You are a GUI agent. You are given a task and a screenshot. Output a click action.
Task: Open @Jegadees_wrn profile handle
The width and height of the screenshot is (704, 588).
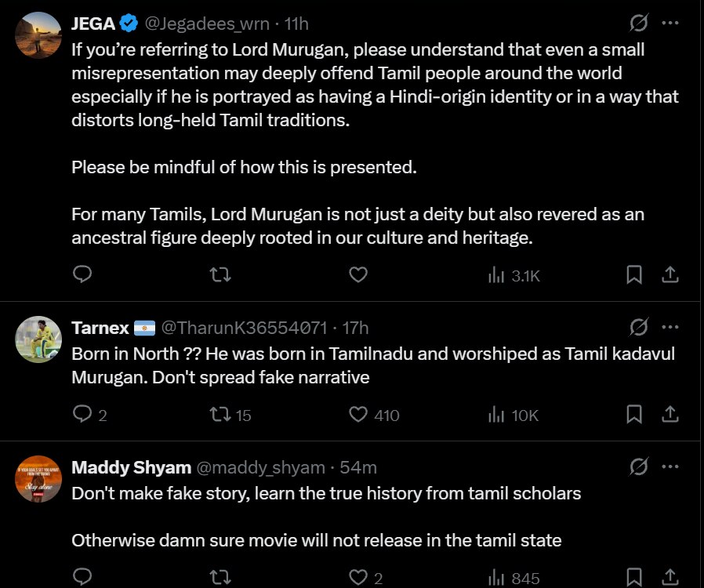pyautogui.click(x=207, y=24)
